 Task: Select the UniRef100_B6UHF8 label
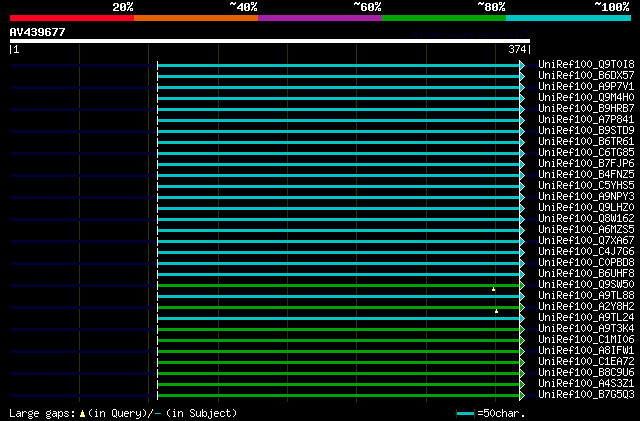[586, 273]
